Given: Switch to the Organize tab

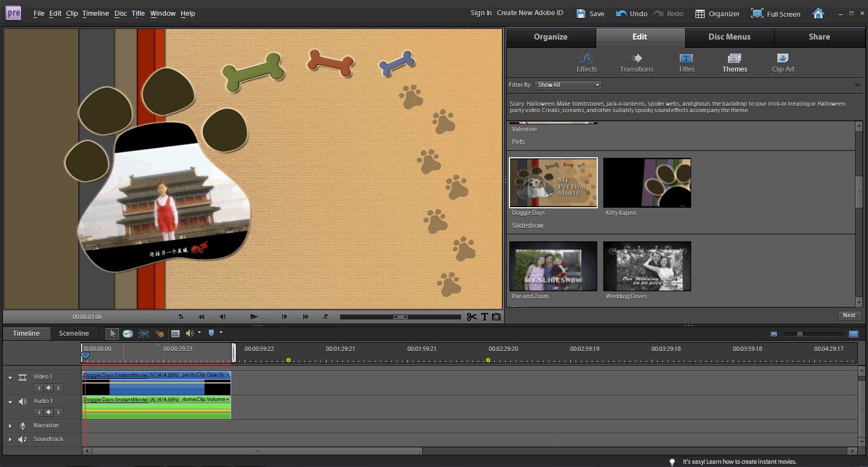Looking at the screenshot, I should [x=551, y=37].
